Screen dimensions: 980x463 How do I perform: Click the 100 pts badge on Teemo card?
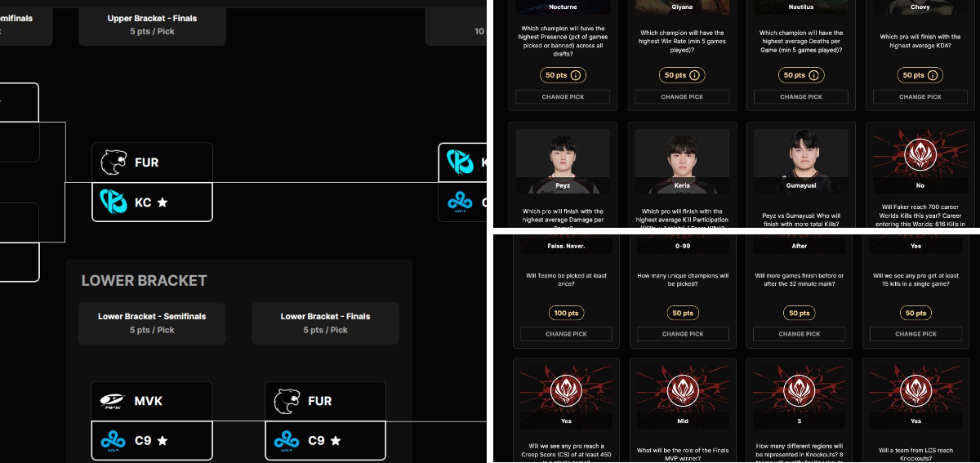(566, 313)
